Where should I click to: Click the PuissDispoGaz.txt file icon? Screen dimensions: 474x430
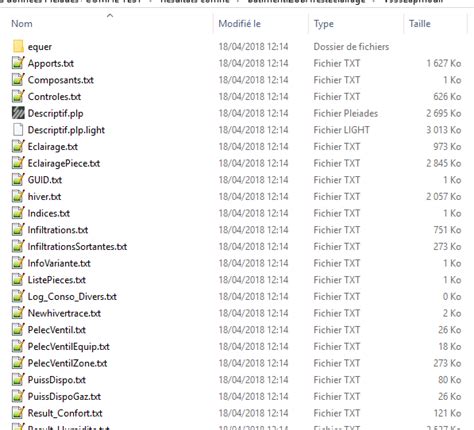tap(18, 396)
